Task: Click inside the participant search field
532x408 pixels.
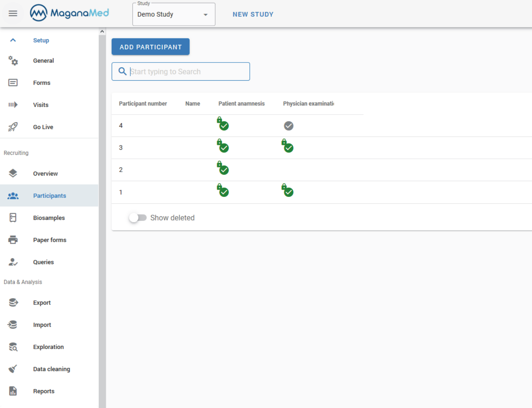Action: point(188,71)
